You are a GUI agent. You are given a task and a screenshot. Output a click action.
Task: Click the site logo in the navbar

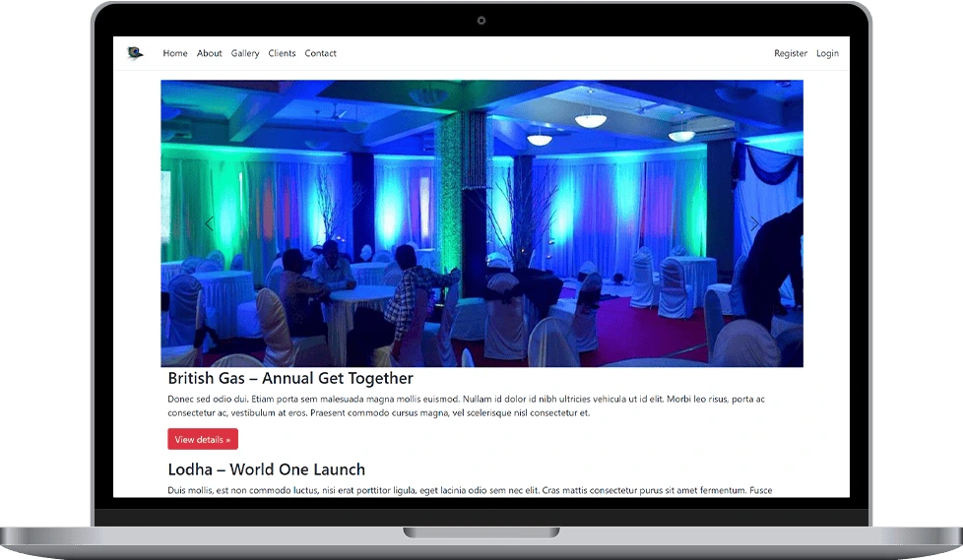pos(135,53)
